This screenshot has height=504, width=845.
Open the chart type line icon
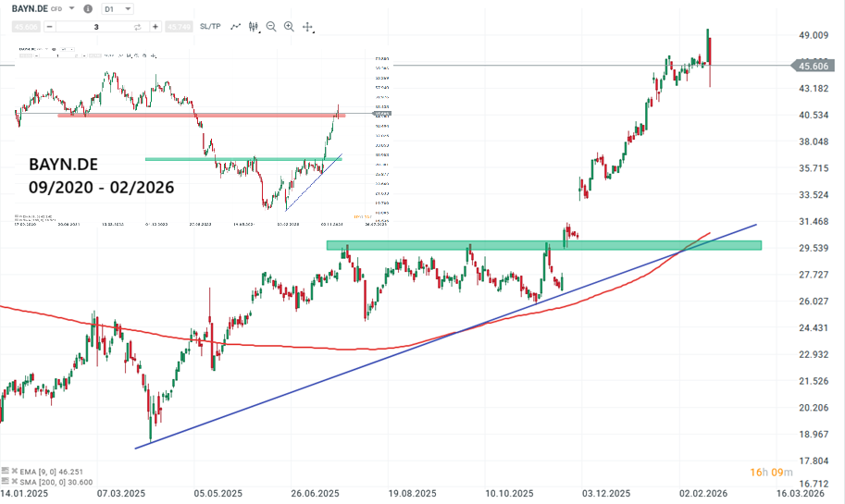point(235,27)
